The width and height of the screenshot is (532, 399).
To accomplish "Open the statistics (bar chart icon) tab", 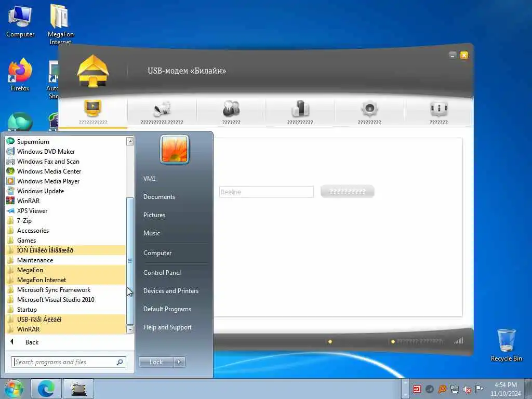I will pos(300,112).
